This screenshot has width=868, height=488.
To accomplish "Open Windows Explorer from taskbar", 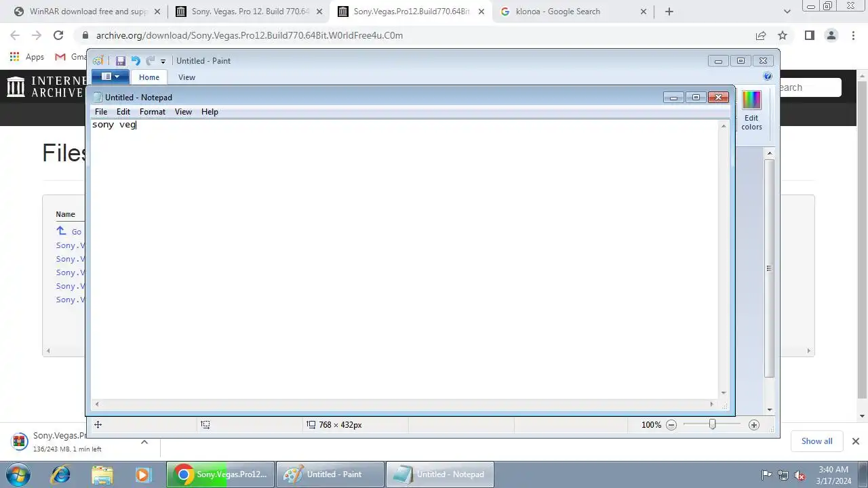I will 102,474.
